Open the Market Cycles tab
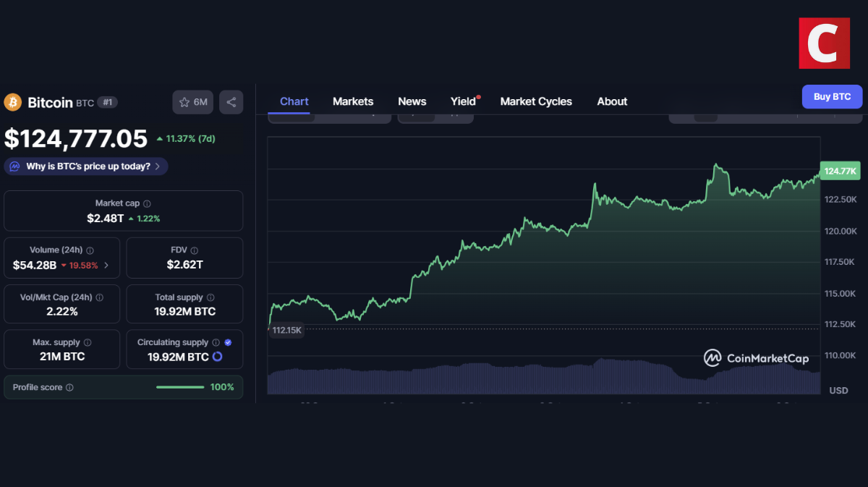This screenshot has width=868, height=487. coord(536,101)
